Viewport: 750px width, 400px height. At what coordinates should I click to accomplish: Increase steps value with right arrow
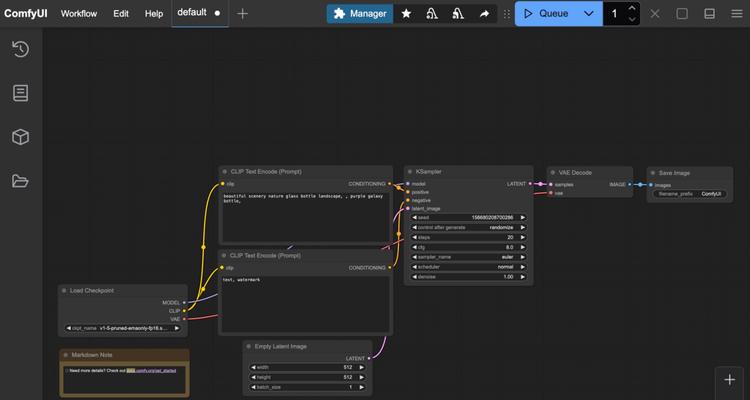523,237
